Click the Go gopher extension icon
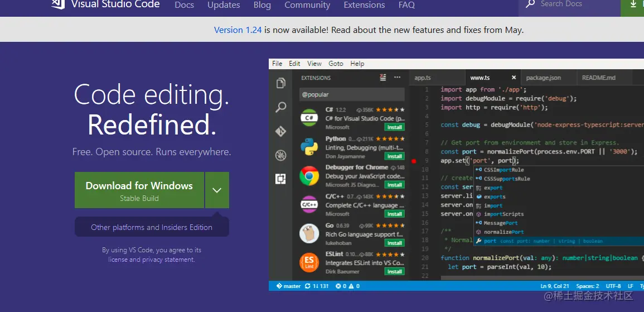Viewport: 644px width, 312px height. pyautogui.click(x=309, y=233)
